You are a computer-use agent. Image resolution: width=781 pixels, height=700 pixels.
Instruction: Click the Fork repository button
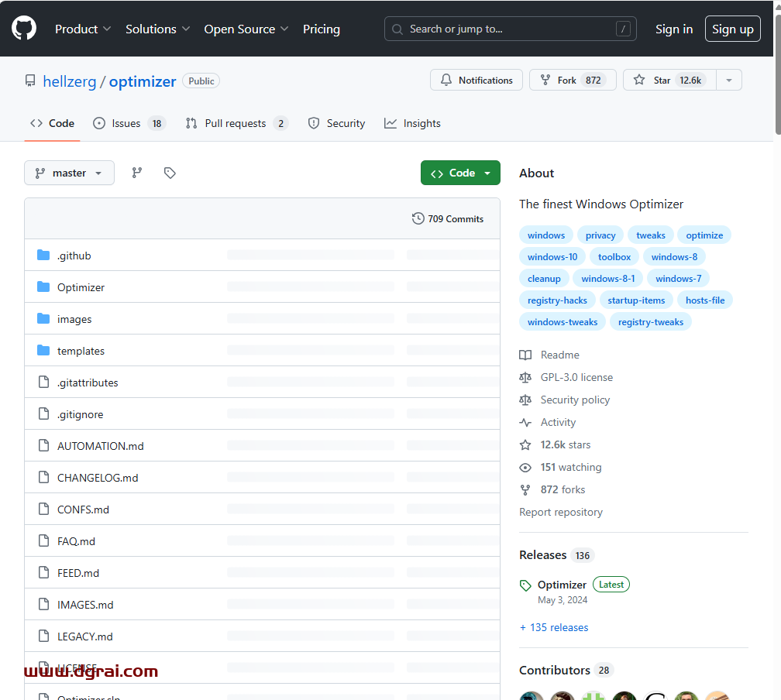click(572, 81)
